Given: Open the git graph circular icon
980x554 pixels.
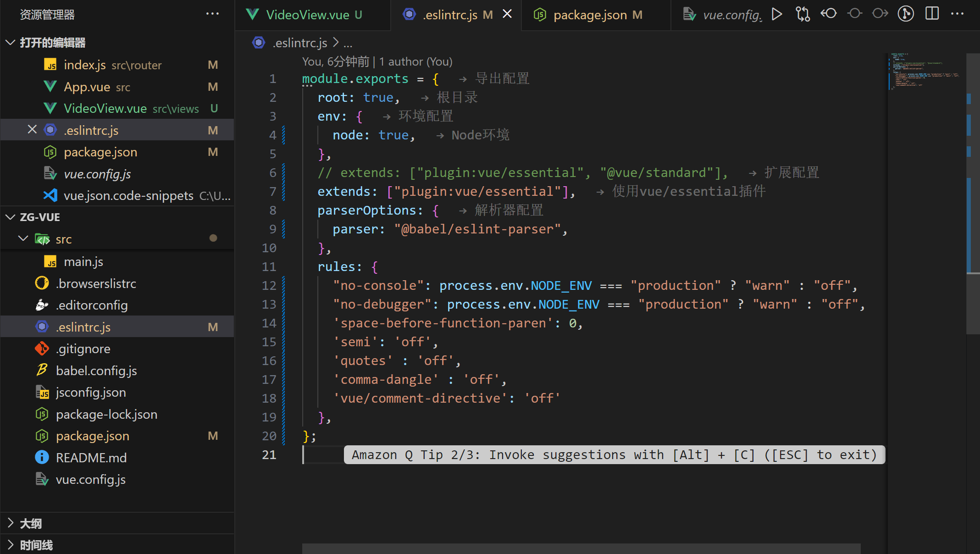Looking at the screenshot, I should point(906,14).
